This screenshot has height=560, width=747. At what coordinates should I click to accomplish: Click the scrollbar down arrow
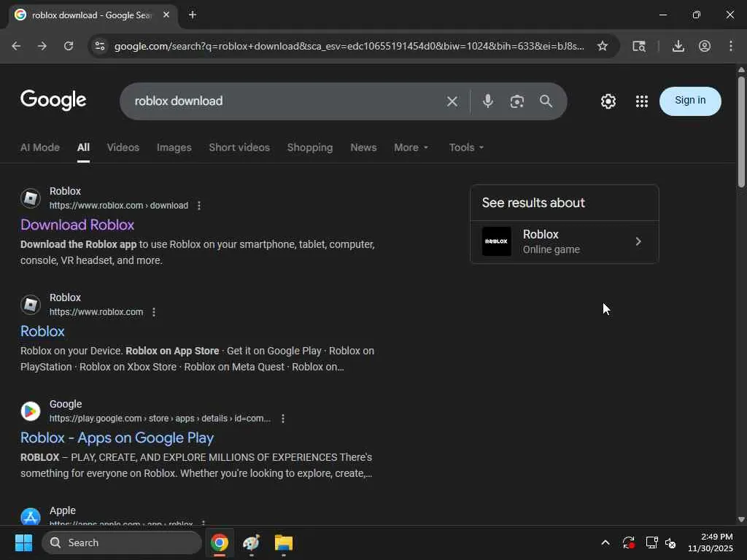point(741,519)
